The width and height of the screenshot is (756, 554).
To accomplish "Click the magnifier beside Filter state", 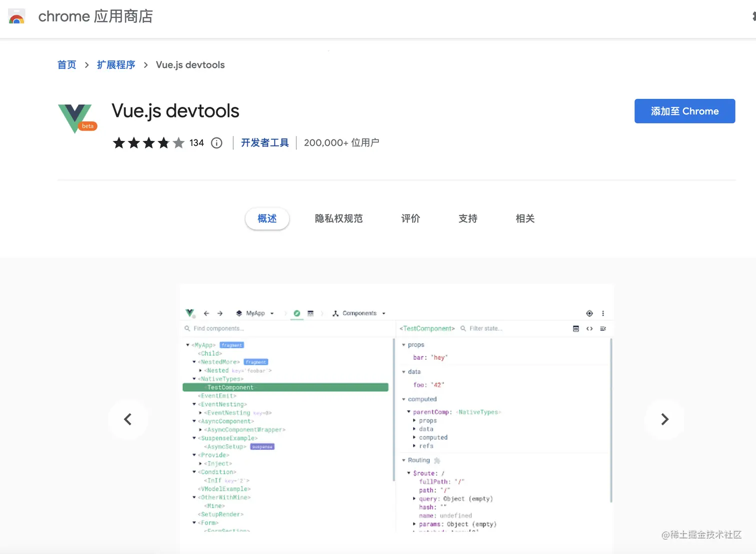I will click(463, 328).
